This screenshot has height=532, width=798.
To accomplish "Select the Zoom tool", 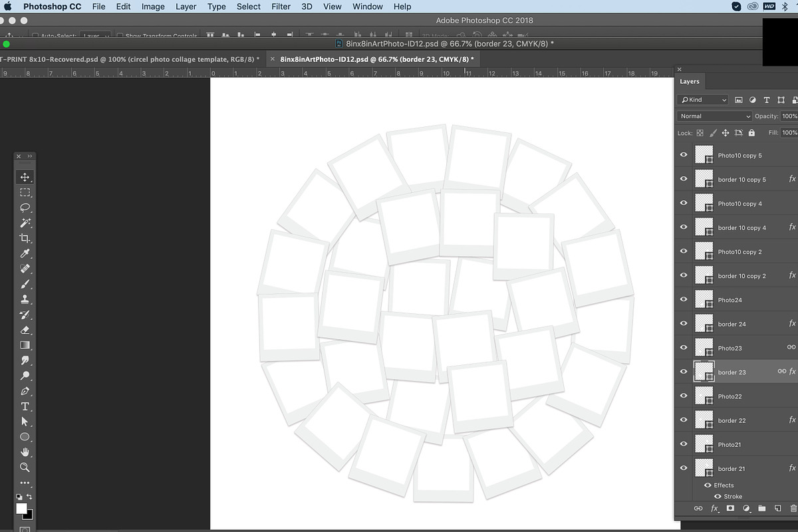I will tap(25, 467).
